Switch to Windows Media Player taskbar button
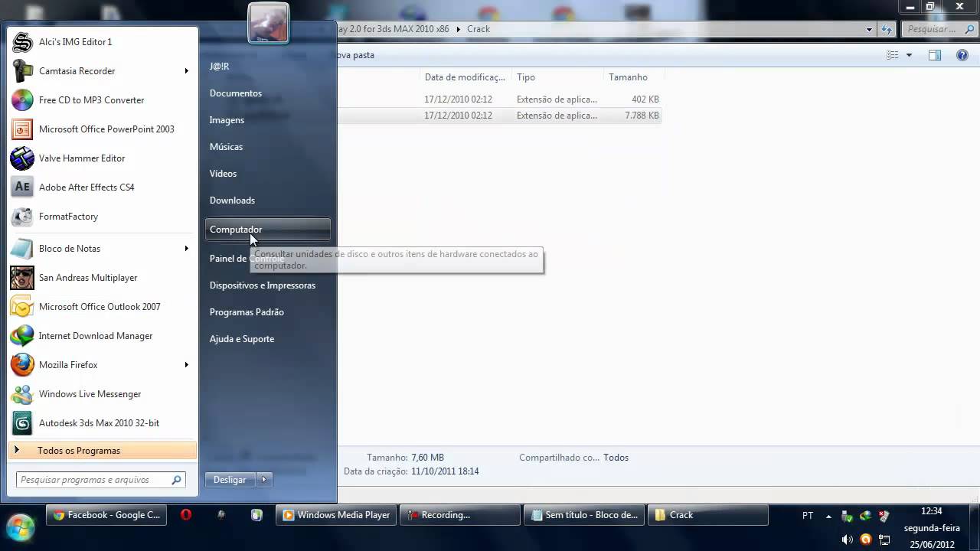Viewport: 980px width, 551px height. (x=336, y=515)
